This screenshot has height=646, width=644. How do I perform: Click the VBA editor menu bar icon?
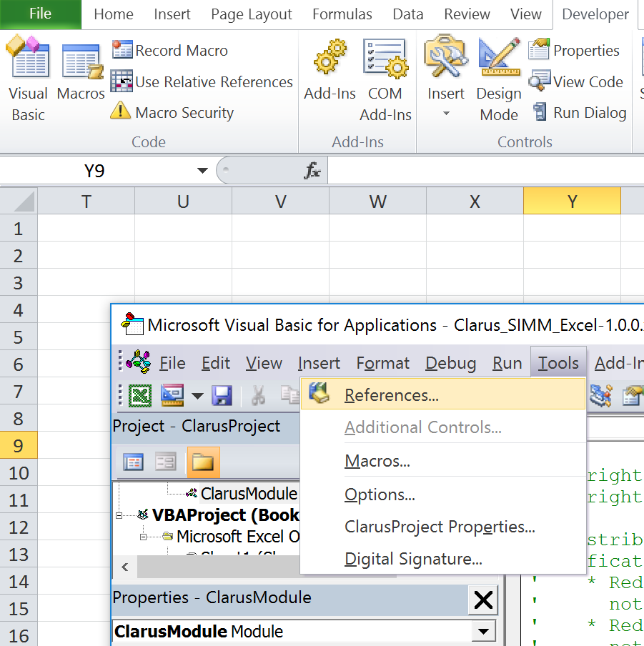[138, 362]
